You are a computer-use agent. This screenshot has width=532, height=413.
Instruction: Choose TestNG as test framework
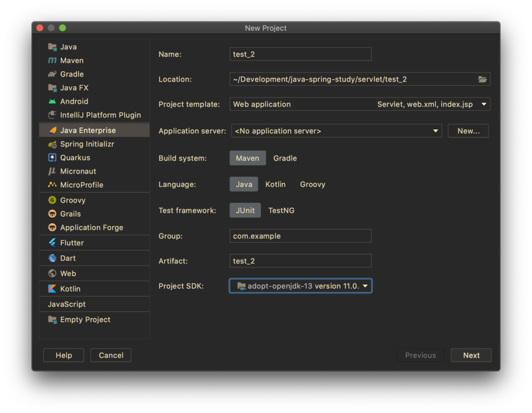click(281, 210)
